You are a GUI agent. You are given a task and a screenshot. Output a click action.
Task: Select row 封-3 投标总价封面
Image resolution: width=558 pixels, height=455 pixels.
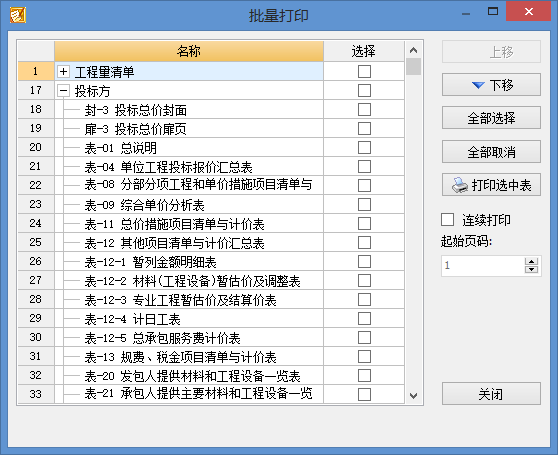click(189, 110)
